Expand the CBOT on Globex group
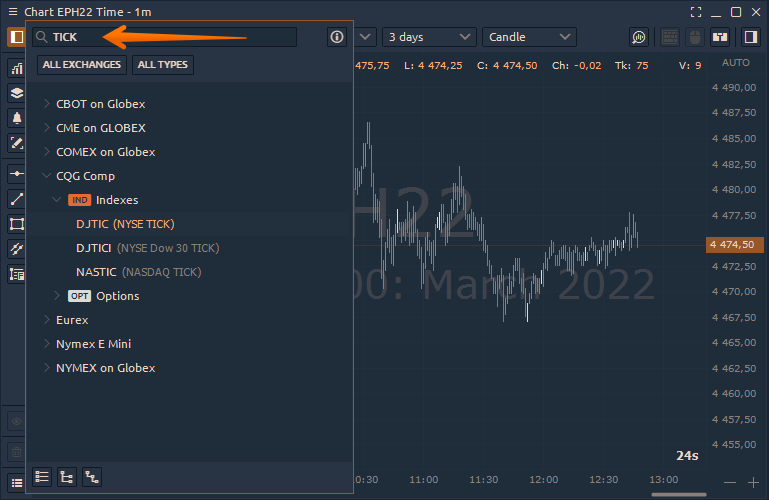This screenshot has height=500, width=769. (46, 104)
